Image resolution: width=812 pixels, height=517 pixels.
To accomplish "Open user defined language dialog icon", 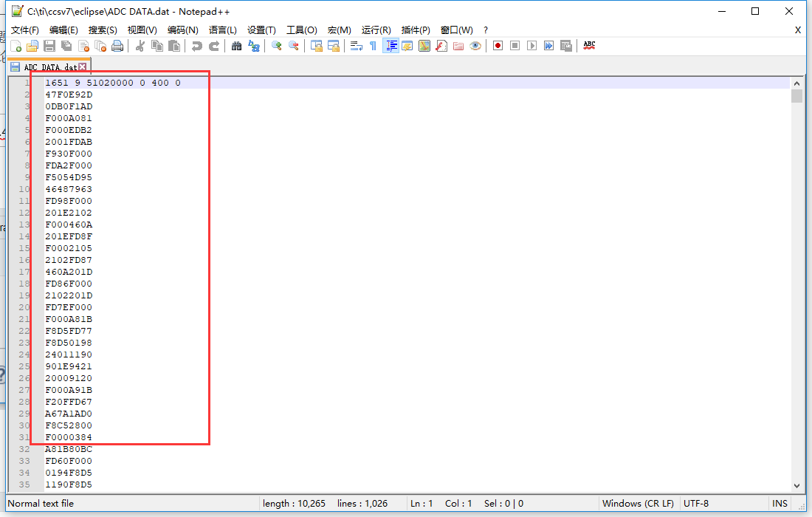I will click(407, 46).
